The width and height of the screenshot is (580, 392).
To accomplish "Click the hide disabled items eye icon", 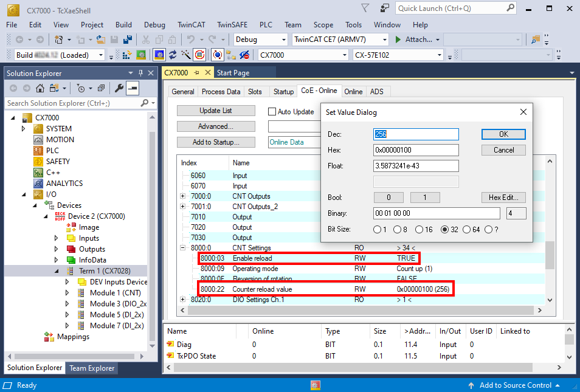I will 244,55.
